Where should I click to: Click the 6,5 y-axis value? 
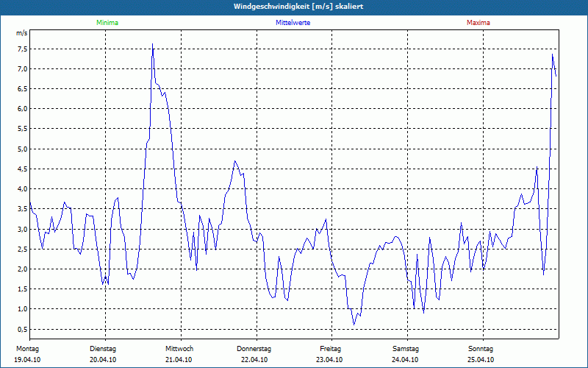22,89
